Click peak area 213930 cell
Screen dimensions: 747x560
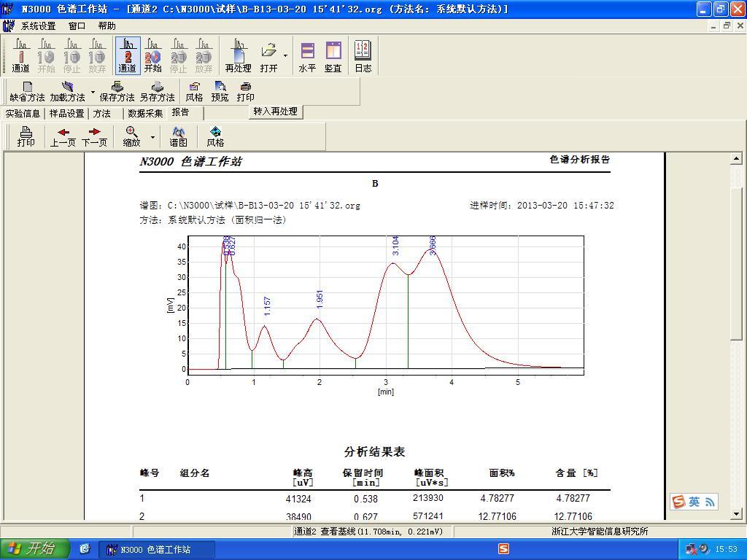point(428,497)
